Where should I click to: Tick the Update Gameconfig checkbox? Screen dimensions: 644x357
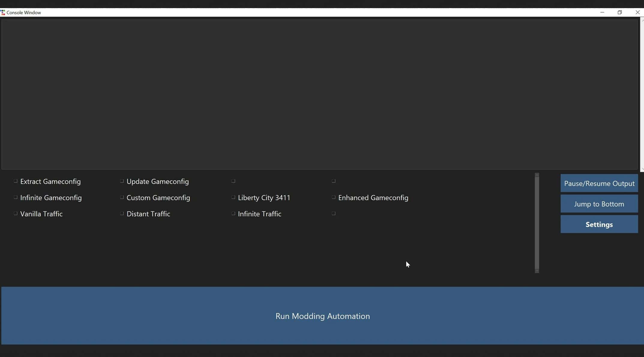tap(122, 181)
